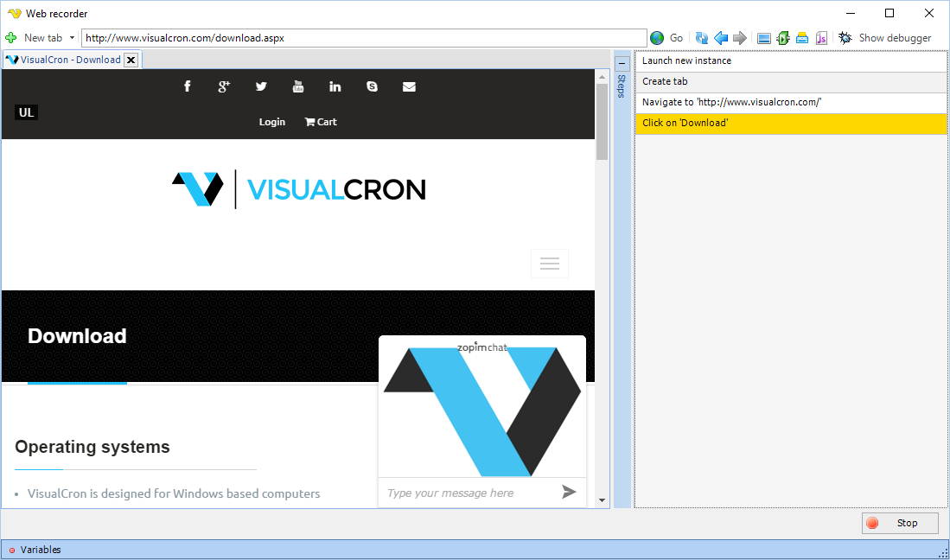This screenshot has width=950, height=560.
Task: Select the YouTube icon in the page header
Action: click(298, 86)
